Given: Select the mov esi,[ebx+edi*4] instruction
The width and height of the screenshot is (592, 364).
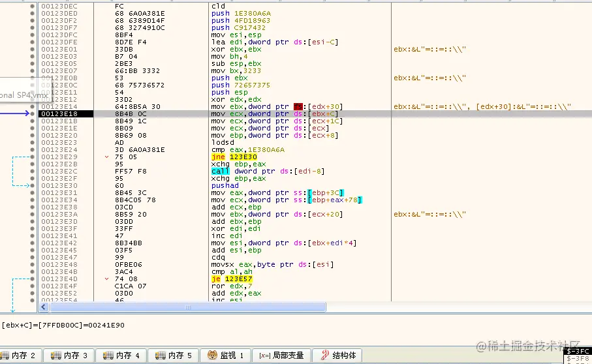Looking at the screenshot, I should pyautogui.click(x=284, y=243).
